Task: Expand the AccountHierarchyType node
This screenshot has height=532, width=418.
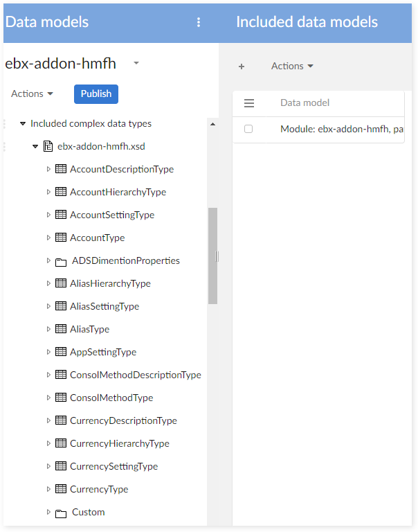Action: coord(48,192)
